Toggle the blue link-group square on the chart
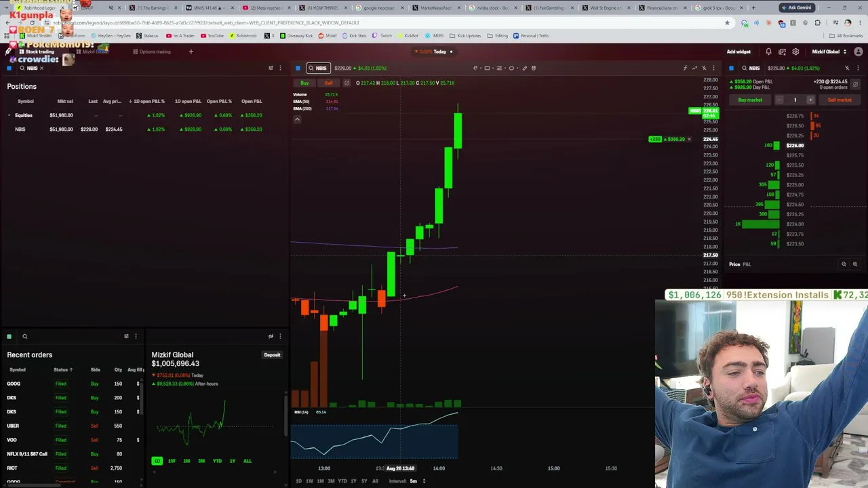This screenshot has height=488, width=868. click(298, 68)
